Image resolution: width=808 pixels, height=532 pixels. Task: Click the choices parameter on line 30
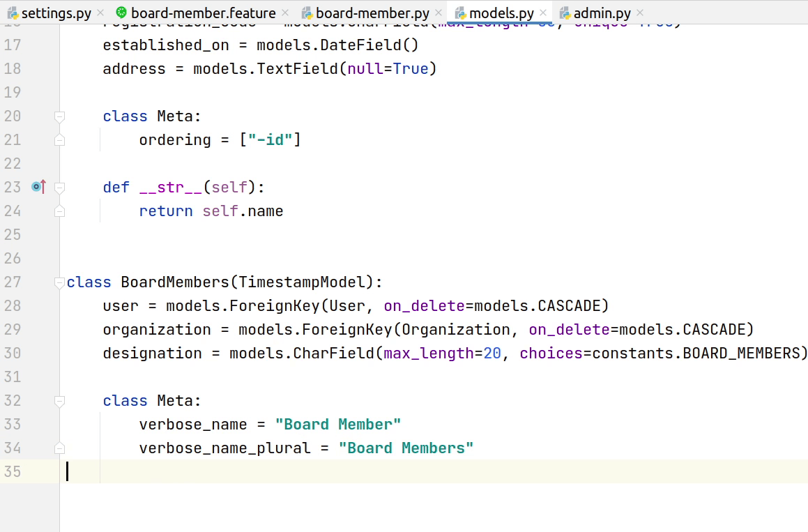coord(550,354)
